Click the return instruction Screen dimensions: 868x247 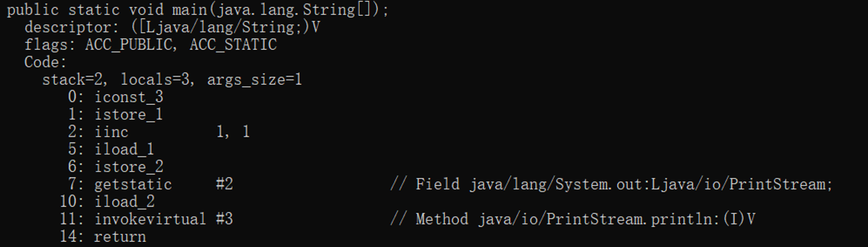[120, 237]
